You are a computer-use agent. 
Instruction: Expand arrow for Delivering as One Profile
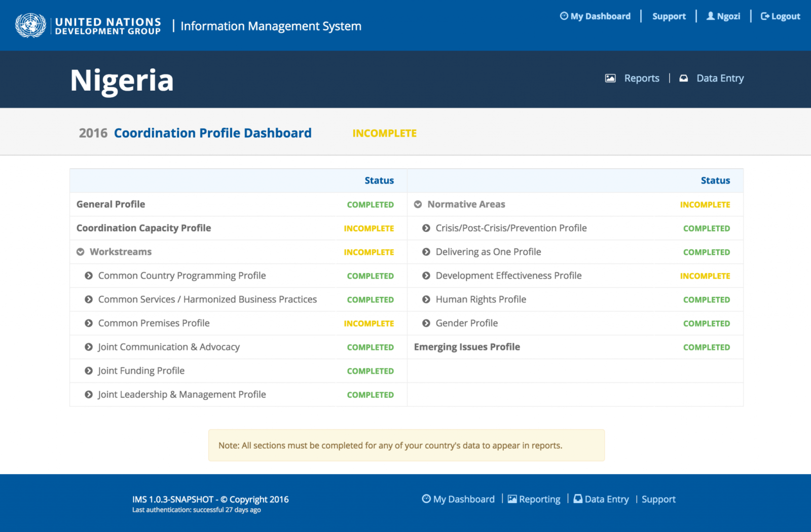(426, 252)
